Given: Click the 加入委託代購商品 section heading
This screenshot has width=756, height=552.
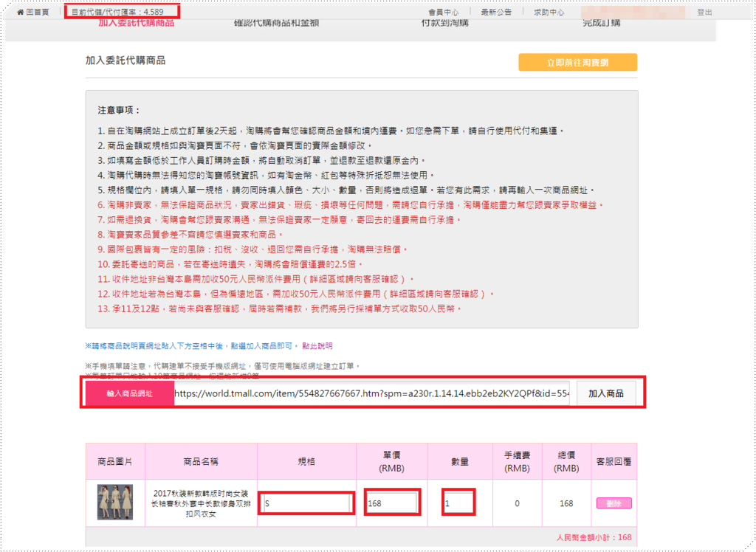Looking at the screenshot, I should 126,61.
